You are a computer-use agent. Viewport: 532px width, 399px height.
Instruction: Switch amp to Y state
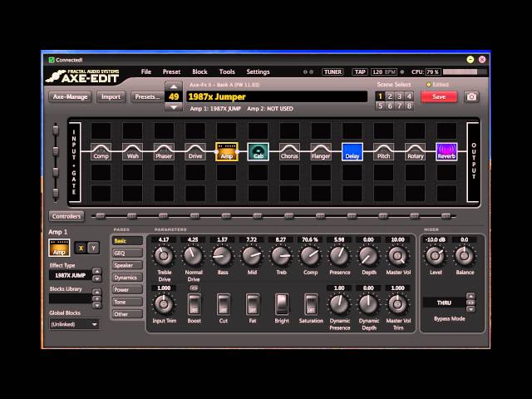click(94, 248)
